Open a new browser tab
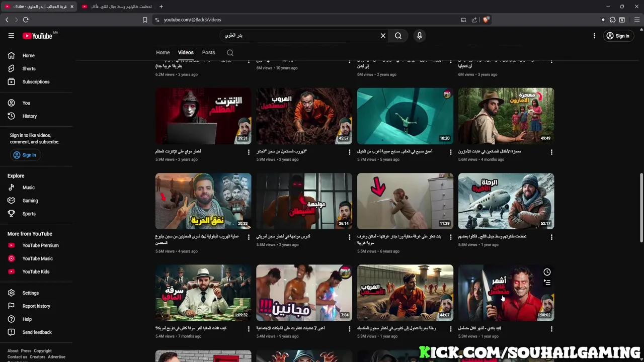This screenshot has height=362, width=644. click(161, 7)
